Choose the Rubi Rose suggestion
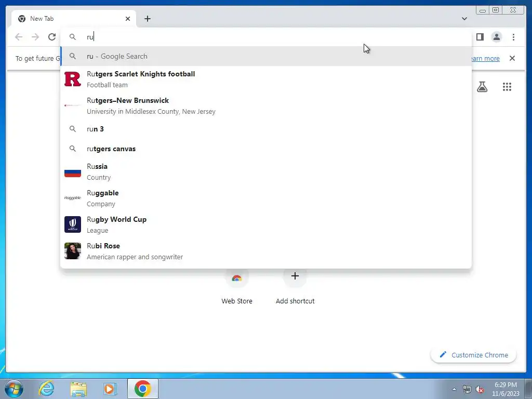This screenshot has height=399, width=532. tap(266, 251)
